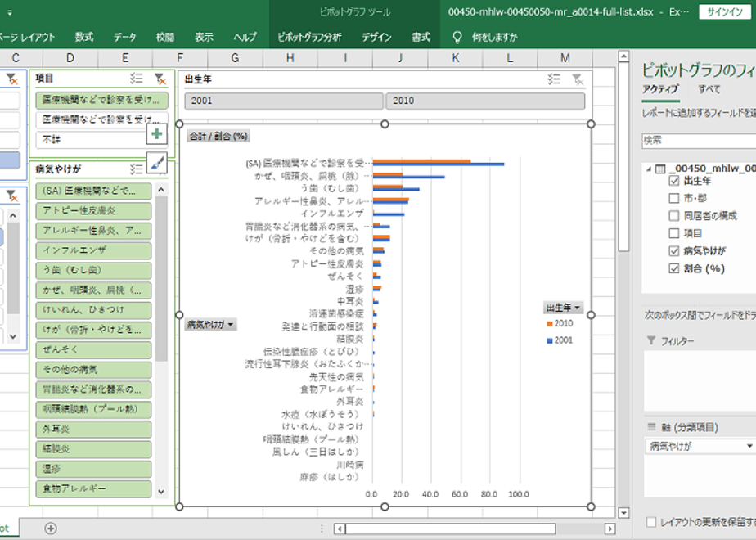The image size is (756, 540).
Task: Select その他の病気 slicer item
Action: click(x=93, y=369)
